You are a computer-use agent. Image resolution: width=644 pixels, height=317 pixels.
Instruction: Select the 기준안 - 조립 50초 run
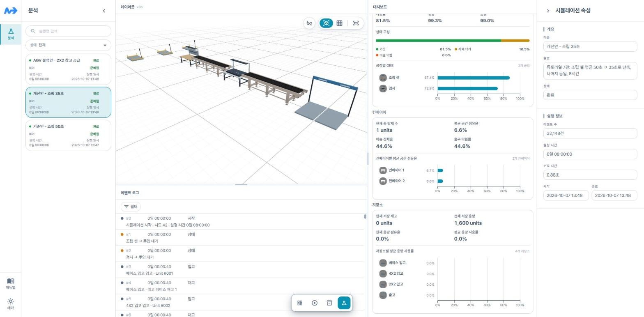click(68, 136)
